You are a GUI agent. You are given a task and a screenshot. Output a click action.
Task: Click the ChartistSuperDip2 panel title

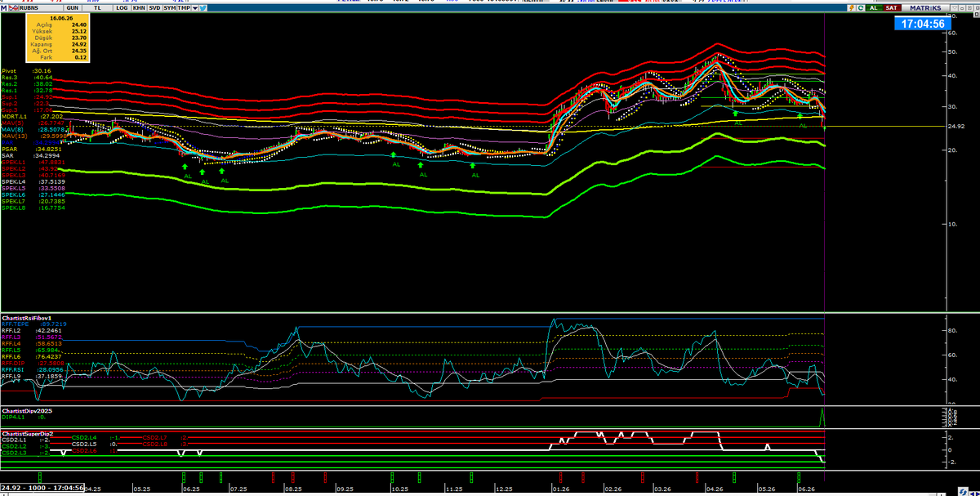click(28, 434)
